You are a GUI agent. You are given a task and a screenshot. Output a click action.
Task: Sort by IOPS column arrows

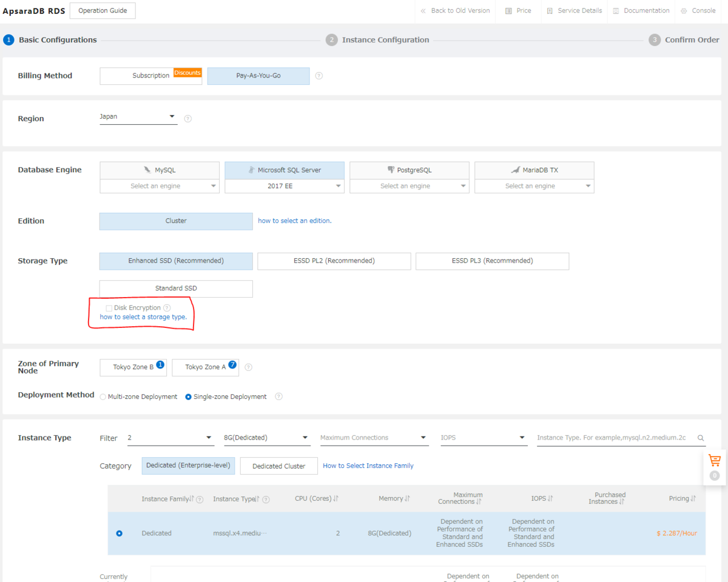(550, 498)
